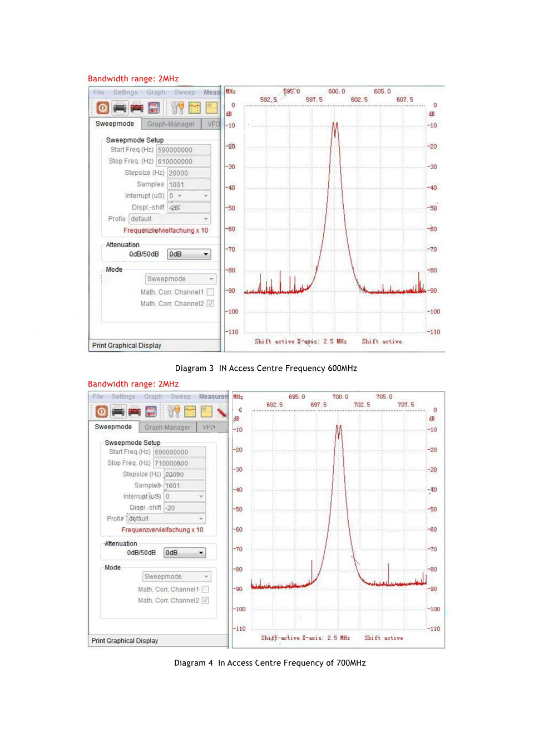Screen dimensions: 534x756
Task: Click the PNG/BMP export icon in the 600MHz window
Action: tap(154, 107)
